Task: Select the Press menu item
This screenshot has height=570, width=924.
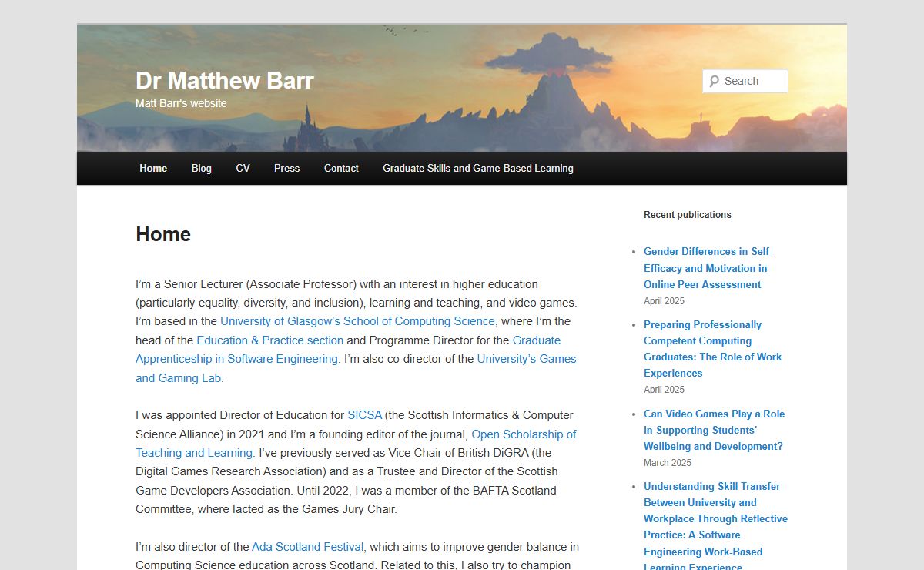Action: coord(286,168)
